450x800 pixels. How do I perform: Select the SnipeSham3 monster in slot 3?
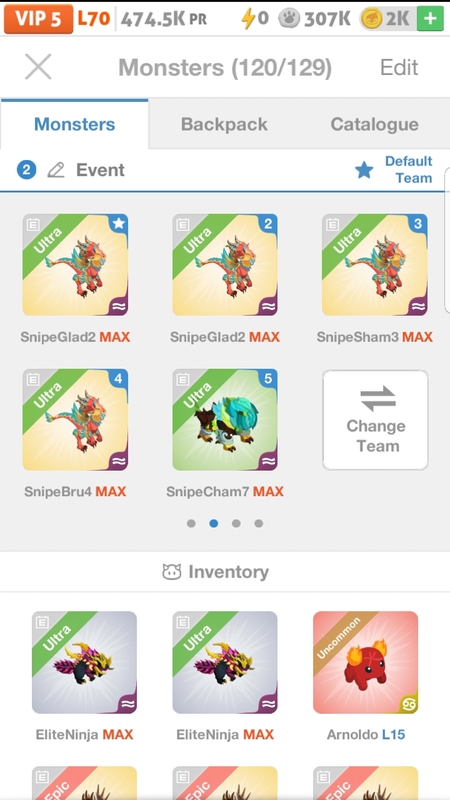coord(375,265)
